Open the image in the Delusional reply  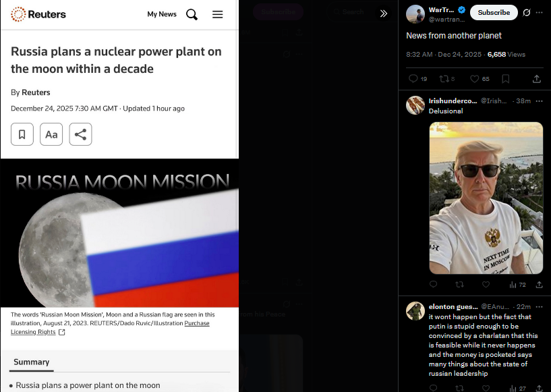click(x=486, y=198)
